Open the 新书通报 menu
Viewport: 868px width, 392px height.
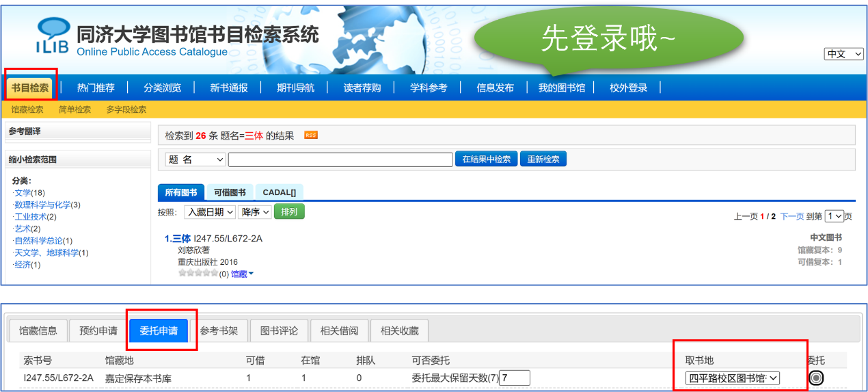click(229, 88)
